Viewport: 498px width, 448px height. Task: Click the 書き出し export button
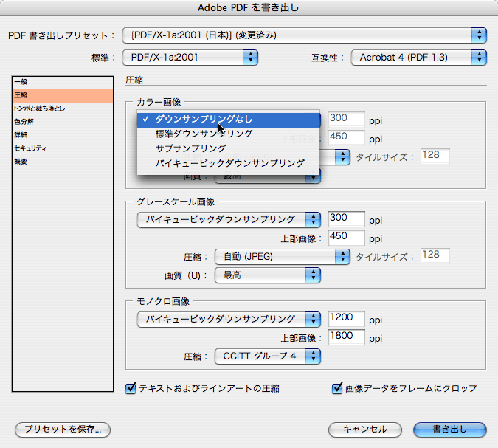pyautogui.click(x=450, y=430)
